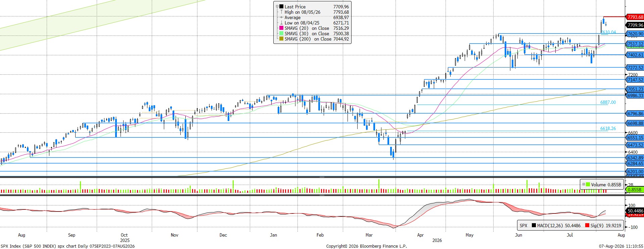This screenshot has height=249, width=644.
Task: Click the magenta SMAVG (20) swatch
Action: [x=281, y=28]
